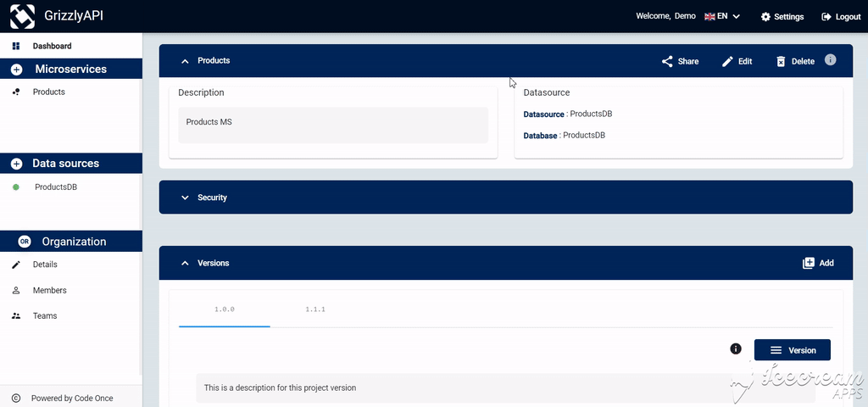The height and width of the screenshot is (407, 868).
Task: Click the Logout arrow icon
Action: [x=826, y=17]
